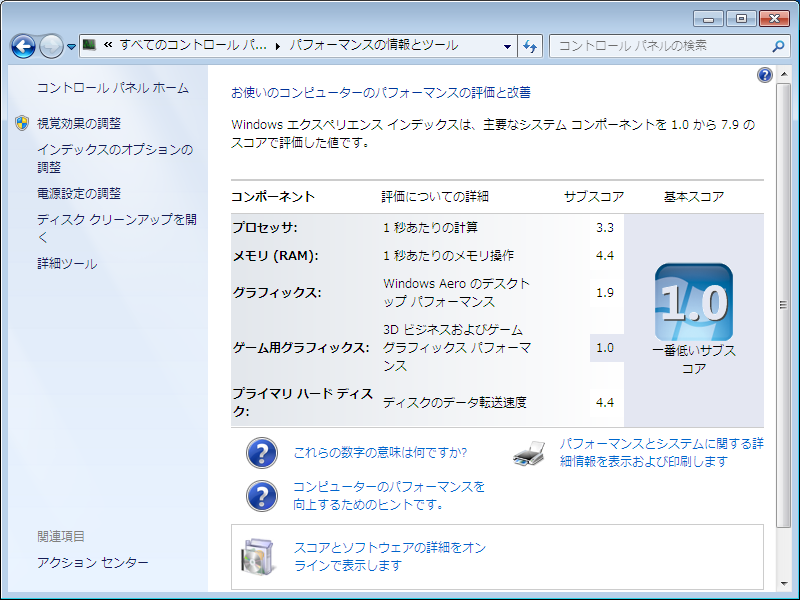Open これらの数字の意味は何ですか? link
The image size is (800, 600).
380,453
